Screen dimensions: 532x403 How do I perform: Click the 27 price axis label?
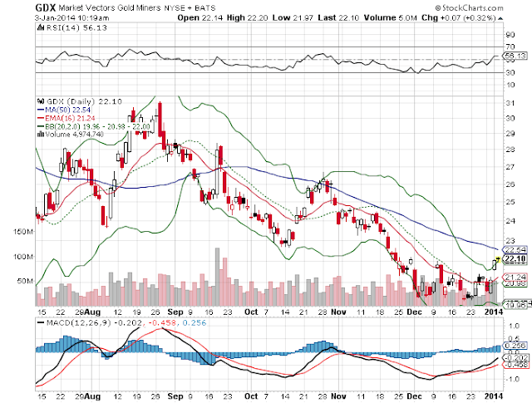(x=510, y=167)
